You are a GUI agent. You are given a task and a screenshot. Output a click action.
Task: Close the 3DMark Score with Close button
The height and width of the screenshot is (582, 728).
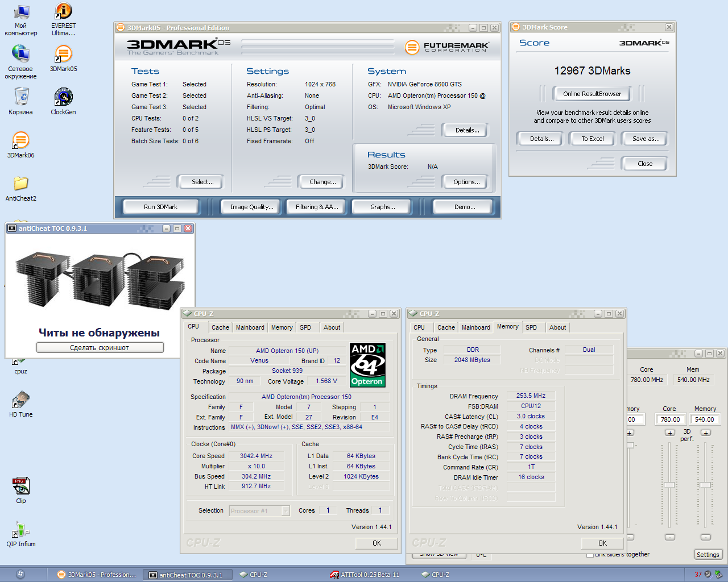tap(645, 164)
